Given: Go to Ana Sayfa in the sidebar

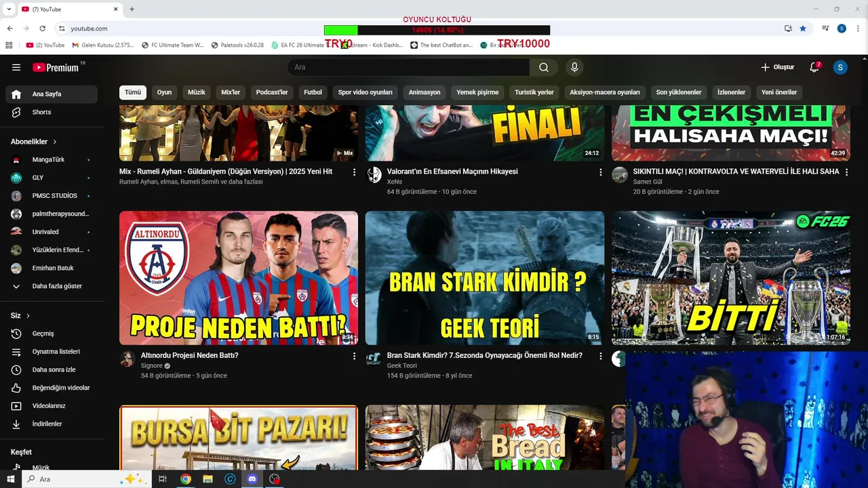Looking at the screenshot, I should pos(52,94).
